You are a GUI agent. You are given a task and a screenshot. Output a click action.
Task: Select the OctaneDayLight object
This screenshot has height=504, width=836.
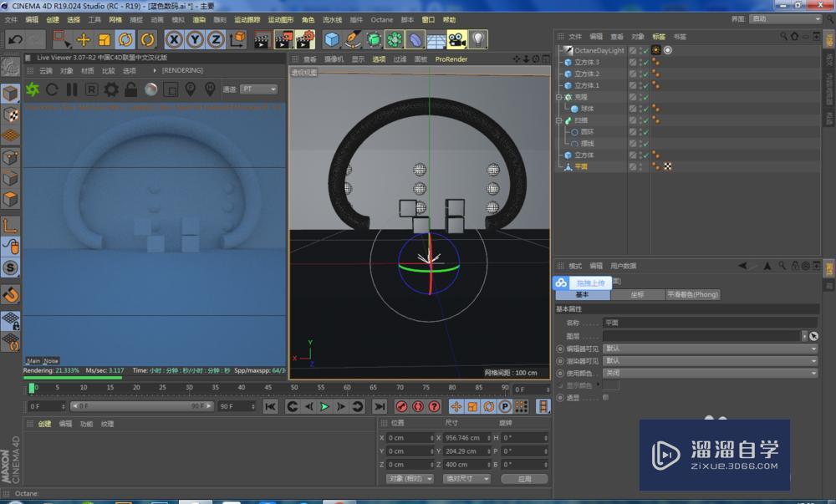(599, 50)
